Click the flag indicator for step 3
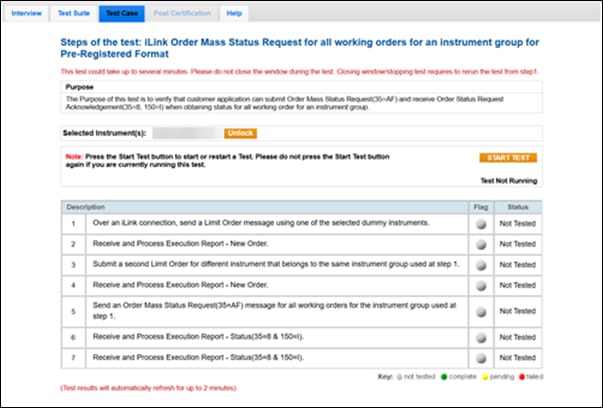The image size is (603, 408). coord(480,264)
